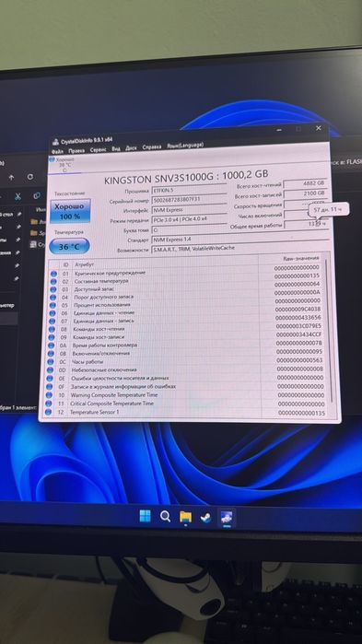Click the Up arrow in File Explorer
362x644 pixels.
(11, 178)
